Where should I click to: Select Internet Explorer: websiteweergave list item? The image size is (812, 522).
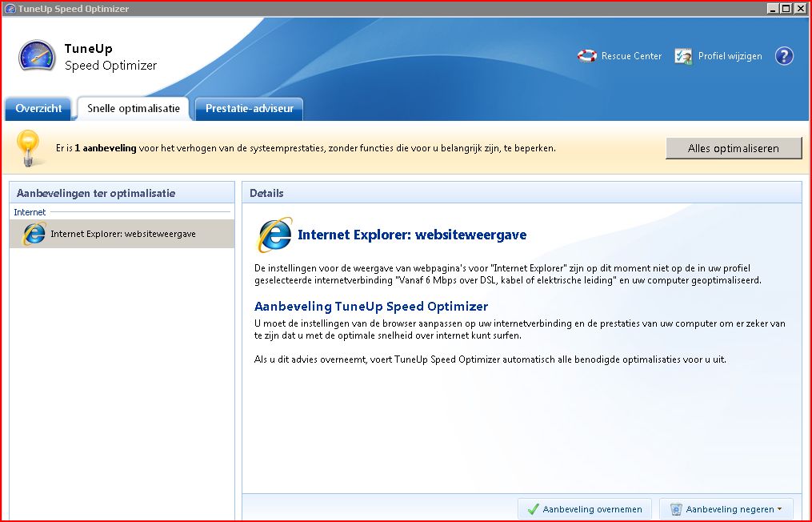(122, 234)
